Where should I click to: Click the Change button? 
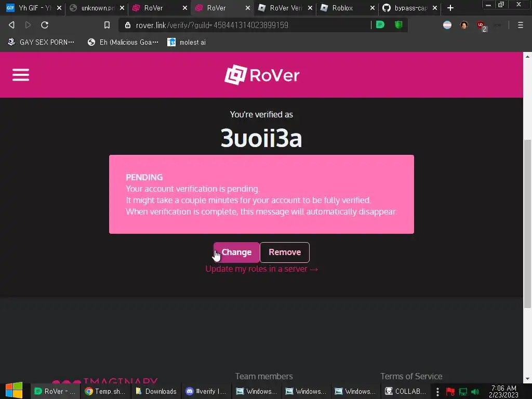coord(236,252)
